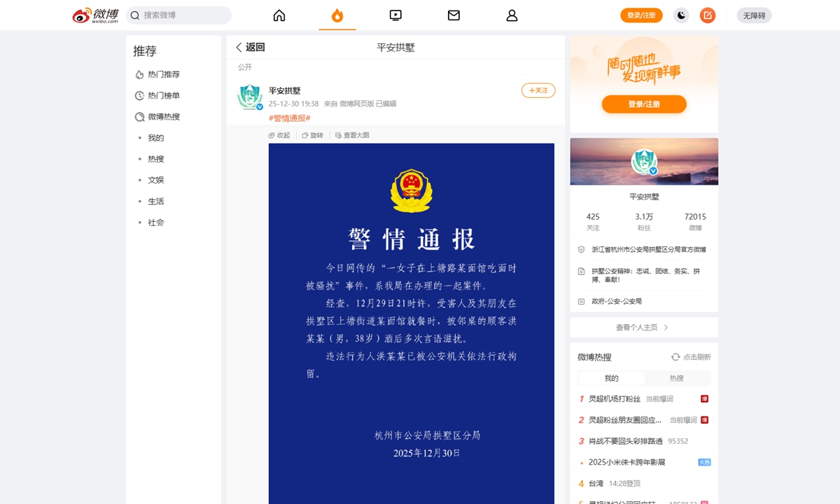Click the 登录/注册 button
The image size is (840, 504).
[x=643, y=15]
